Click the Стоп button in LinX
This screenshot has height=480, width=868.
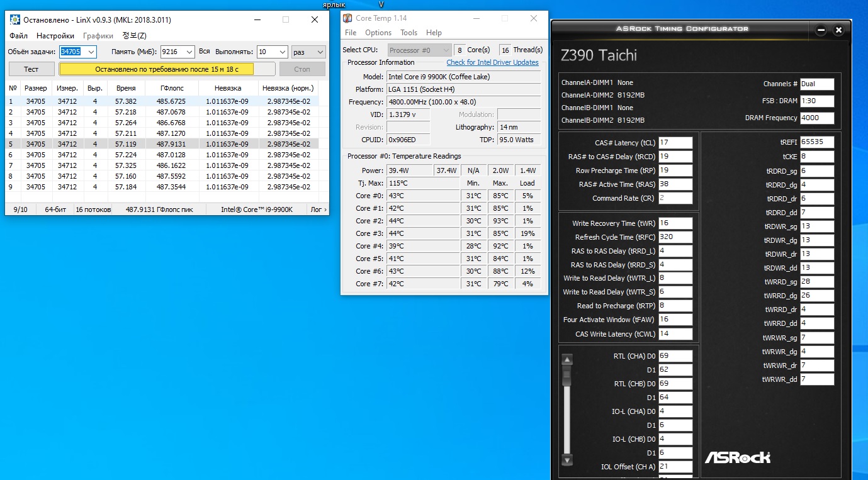point(302,69)
